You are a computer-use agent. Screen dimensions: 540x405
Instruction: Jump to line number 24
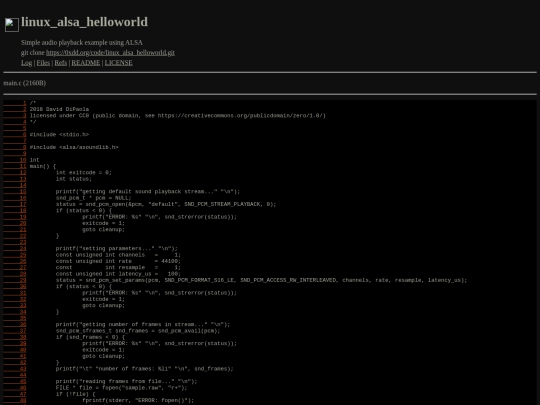tap(15, 249)
